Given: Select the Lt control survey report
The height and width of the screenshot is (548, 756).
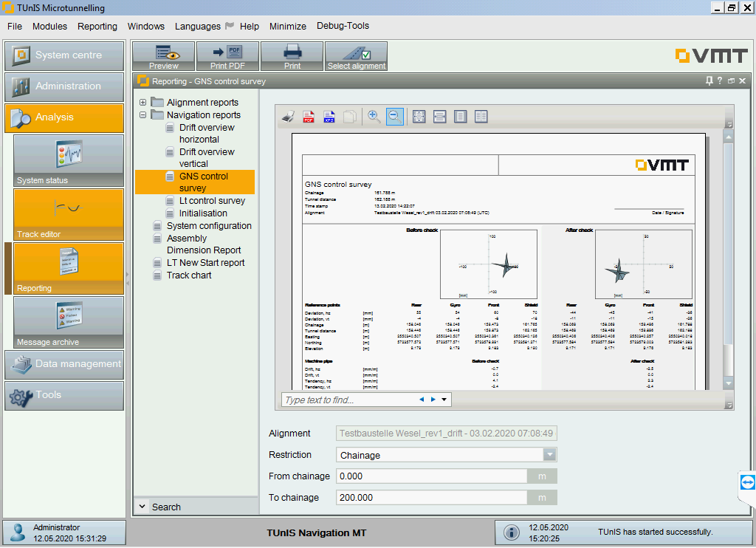Looking at the screenshot, I should point(212,201).
